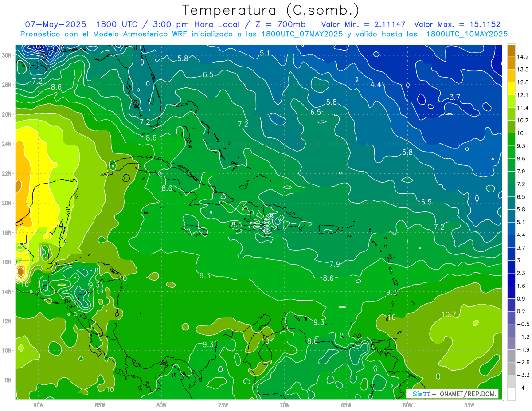Click the "20N" latitude axis label
Viewport: 532px width, 411px height.
(x=7, y=203)
